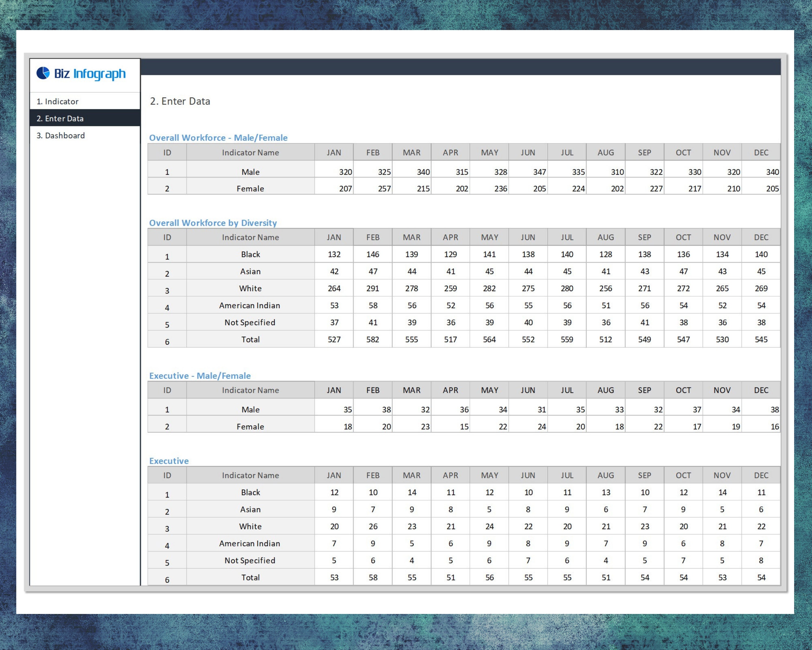This screenshot has height=650, width=812.
Task: Click Total FEB cell with value 582
Action: click(x=373, y=340)
